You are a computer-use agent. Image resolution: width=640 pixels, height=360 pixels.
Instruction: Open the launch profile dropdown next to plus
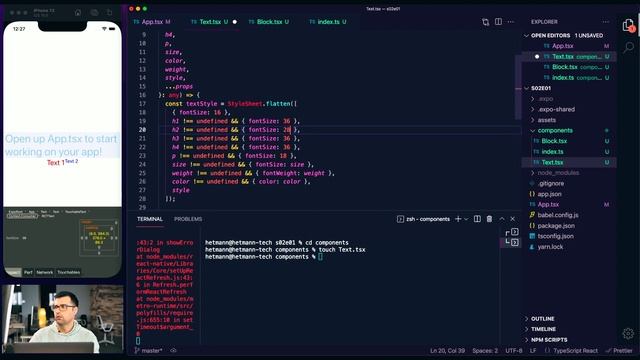pos(466,219)
